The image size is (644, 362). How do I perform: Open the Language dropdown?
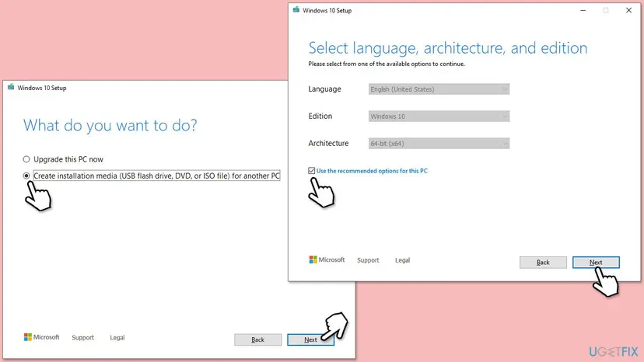pyautogui.click(x=439, y=89)
